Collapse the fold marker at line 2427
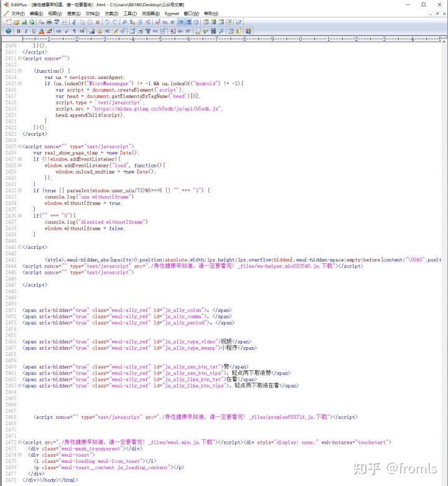Image resolution: width=448 pixels, height=486 pixels. coord(20,159)
